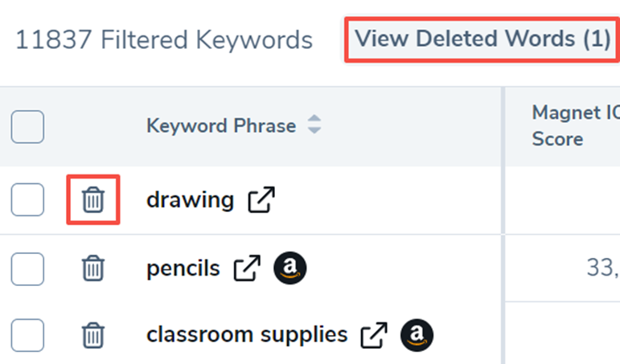Check the pencils row checkbox
The image size is (620, 364).
[x=27, y=269]
